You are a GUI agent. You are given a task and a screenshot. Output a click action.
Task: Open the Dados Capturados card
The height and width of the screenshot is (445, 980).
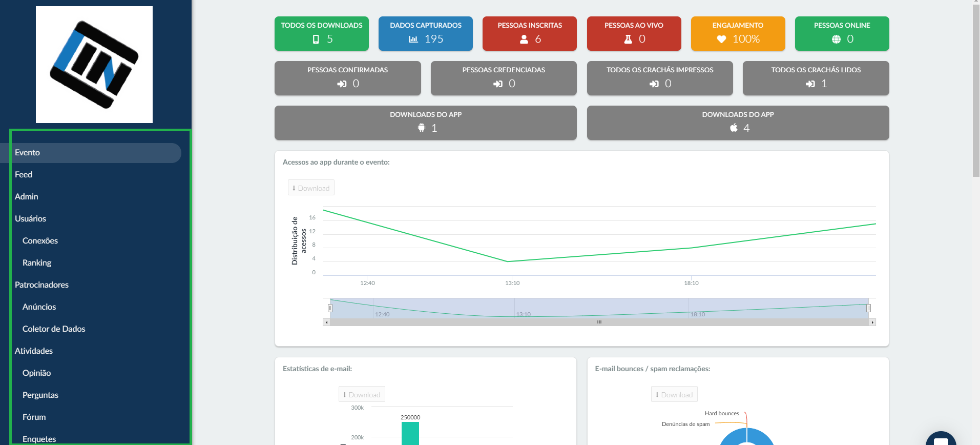pyautogui.click(x=426, y=33)
